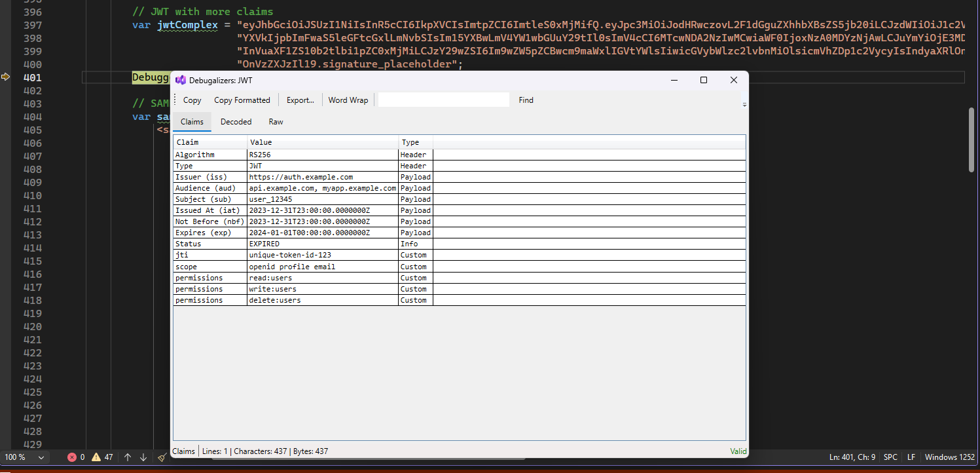
Task: Select the Issued At (iat) claim
Action: coord(210,210)
